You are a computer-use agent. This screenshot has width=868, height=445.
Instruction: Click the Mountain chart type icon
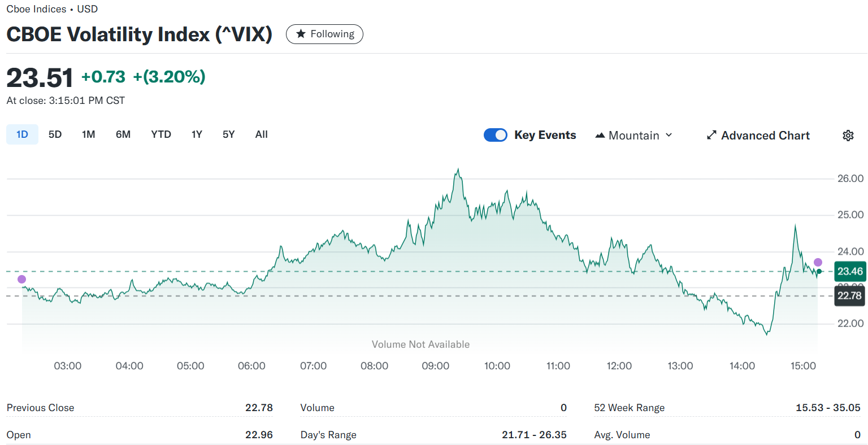[x=600, y=136]
